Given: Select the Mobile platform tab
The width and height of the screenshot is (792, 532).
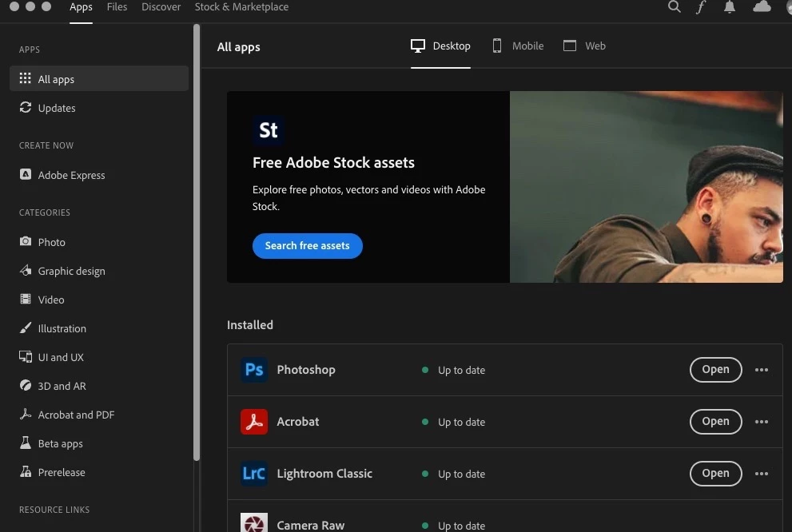Looking at the screenshot, I should (x=518, y=46).
